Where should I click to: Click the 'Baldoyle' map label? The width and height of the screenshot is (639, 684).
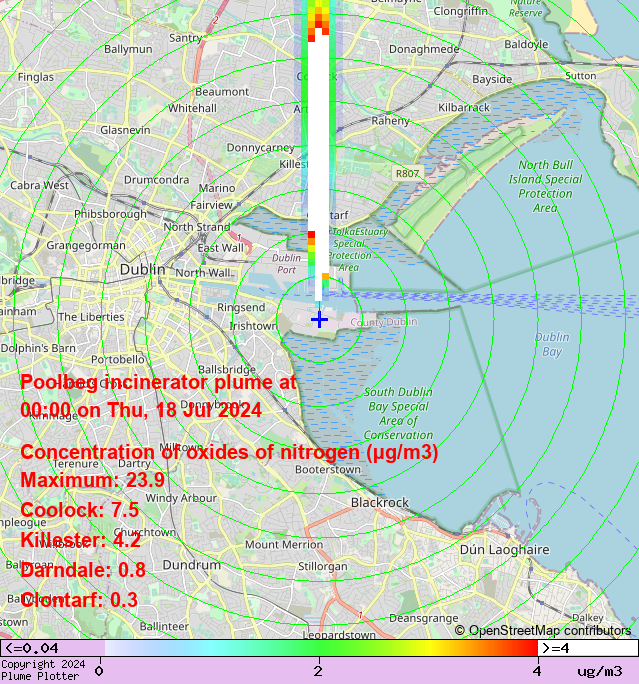pyautogui.click(x=526, y=44)
